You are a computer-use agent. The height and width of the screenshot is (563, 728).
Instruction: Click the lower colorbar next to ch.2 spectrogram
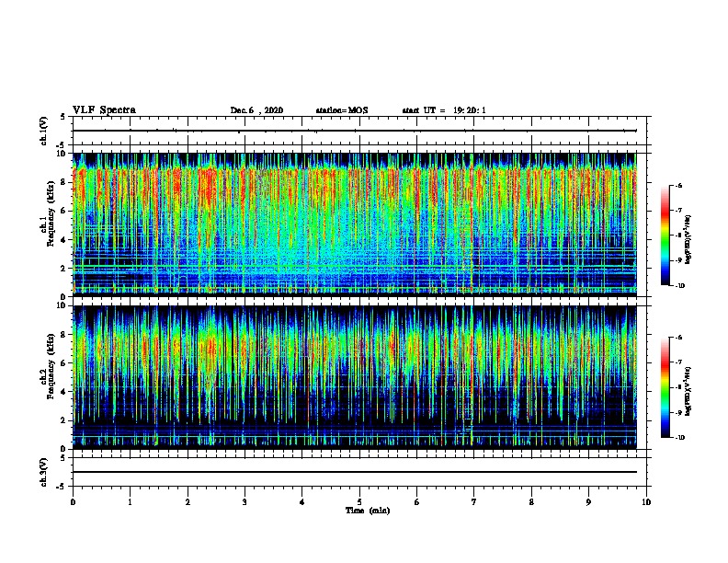665,387
